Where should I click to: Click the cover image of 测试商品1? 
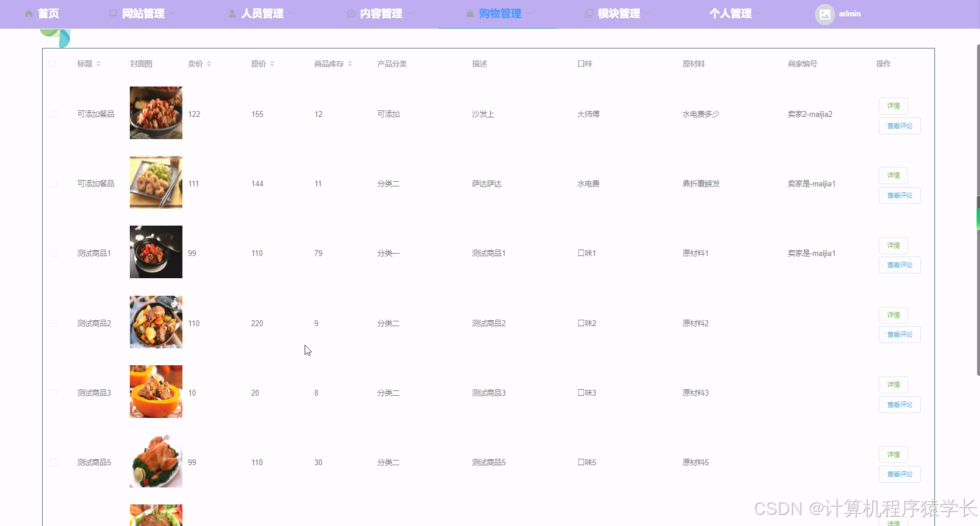click(x=156, y=252)
